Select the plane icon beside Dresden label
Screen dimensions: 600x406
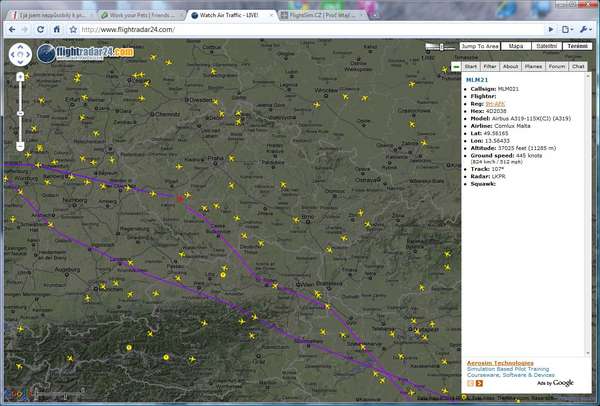[216, 102]
